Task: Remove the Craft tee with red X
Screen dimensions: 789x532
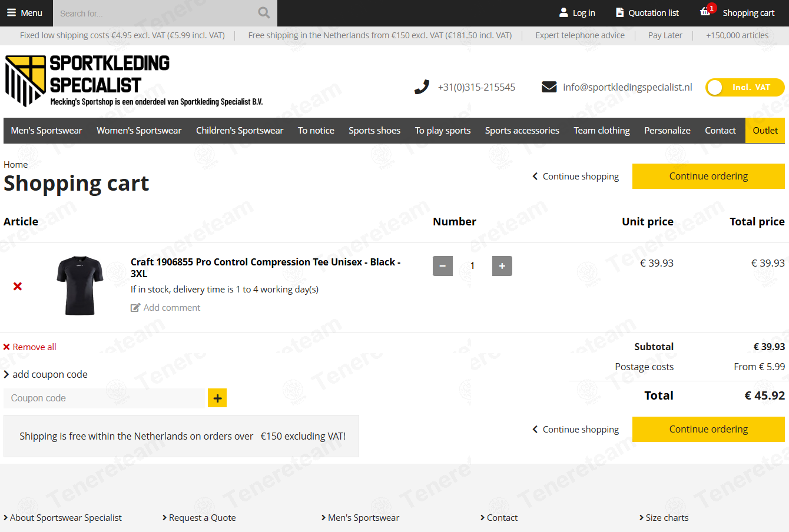Action: 18,286
